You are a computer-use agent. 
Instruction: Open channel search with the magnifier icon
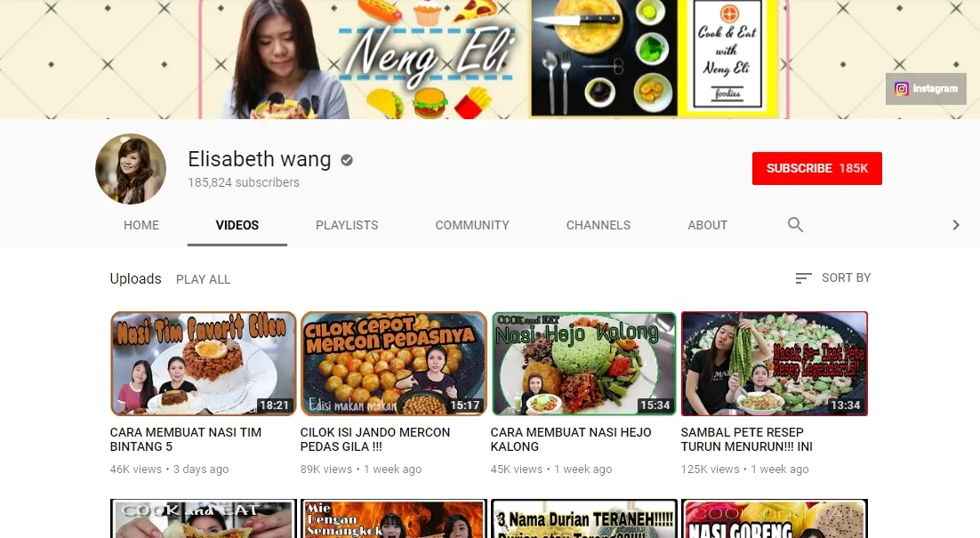pyautogui.click(x=794, y=225)
